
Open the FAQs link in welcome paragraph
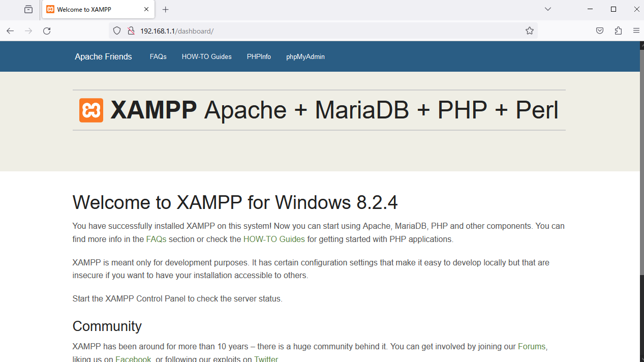pos(156,239)
